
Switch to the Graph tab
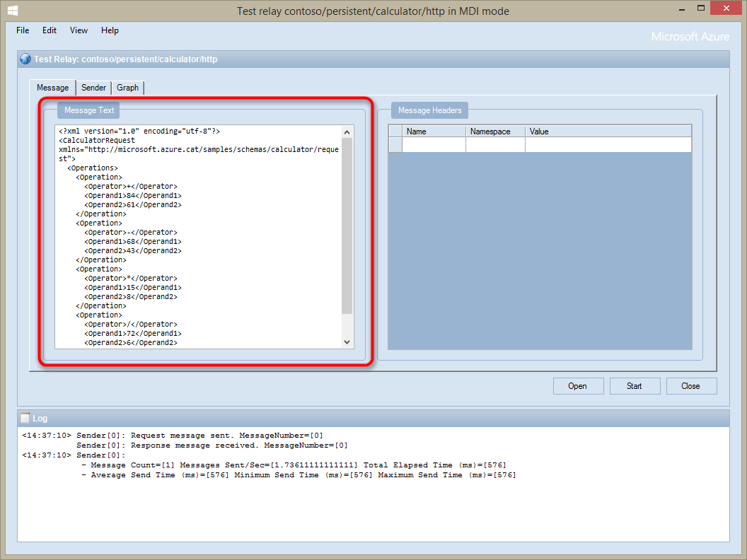[x=127, y=88]
